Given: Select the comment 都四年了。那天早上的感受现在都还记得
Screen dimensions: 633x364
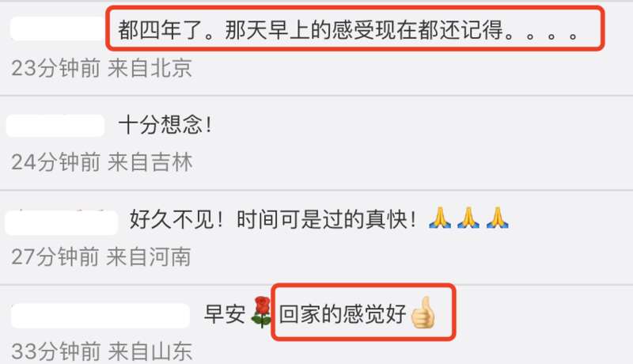Looking at the screenshot, I should point(348,30).
